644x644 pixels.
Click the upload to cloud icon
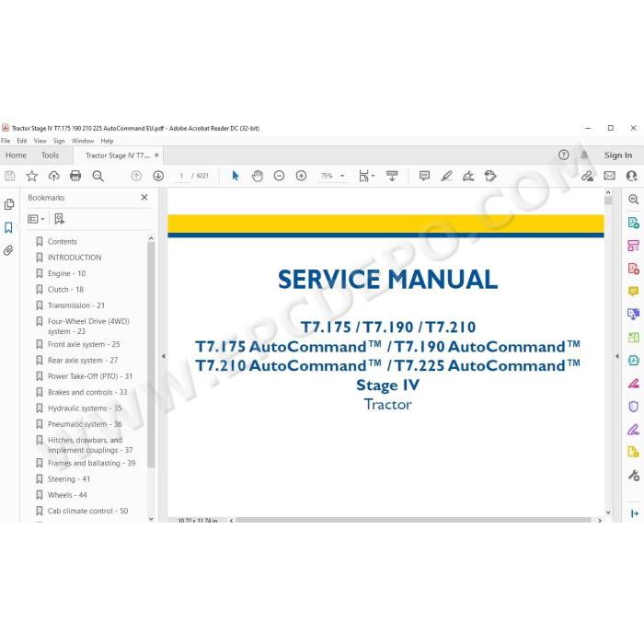[53, 177]
